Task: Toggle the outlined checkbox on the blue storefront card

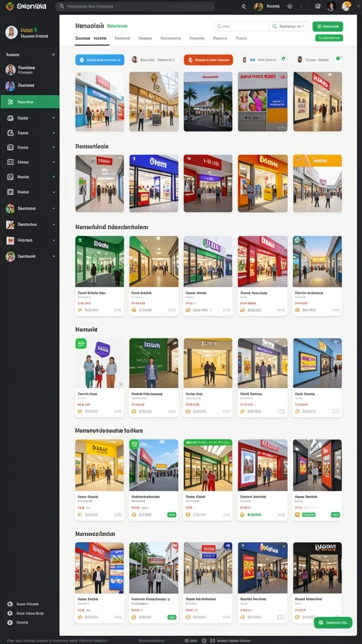Action: [336, 411]
